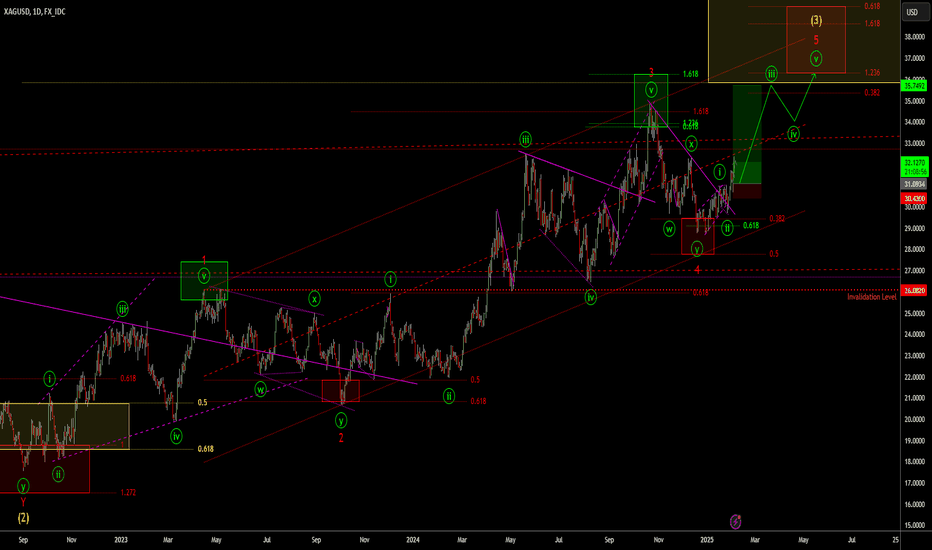Click 20.0000 on the price scale
932x550 pixels.
pyautogui.click(x=915, y=419)
